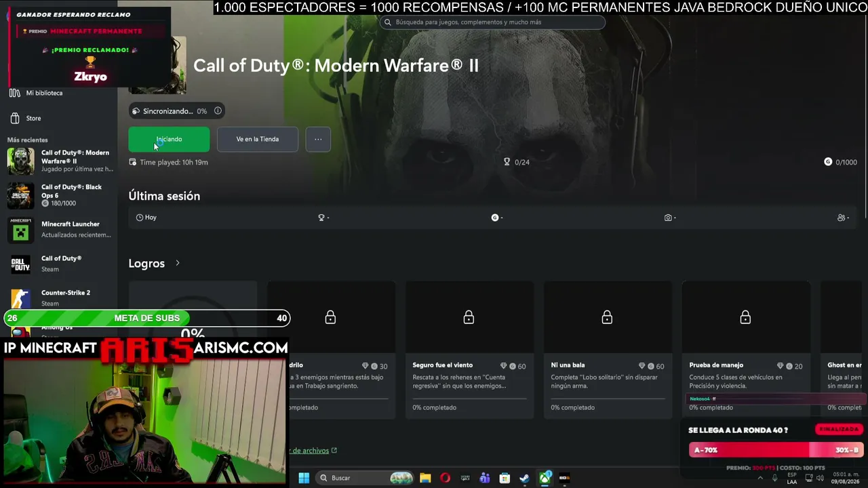Open the de archivos external link
Image resolution: width=868 pixels, height=488 pixels.
pyautogui.click(x=313, y=451)
